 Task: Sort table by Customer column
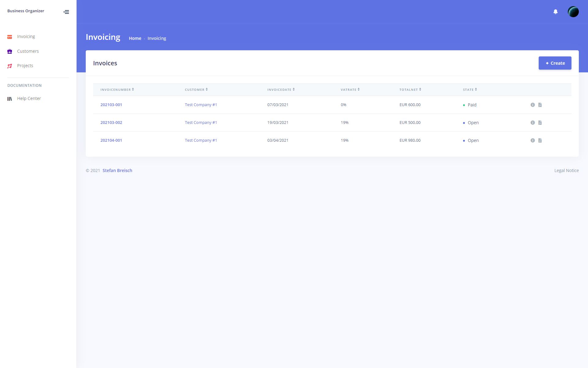click(x=196, y=90)
